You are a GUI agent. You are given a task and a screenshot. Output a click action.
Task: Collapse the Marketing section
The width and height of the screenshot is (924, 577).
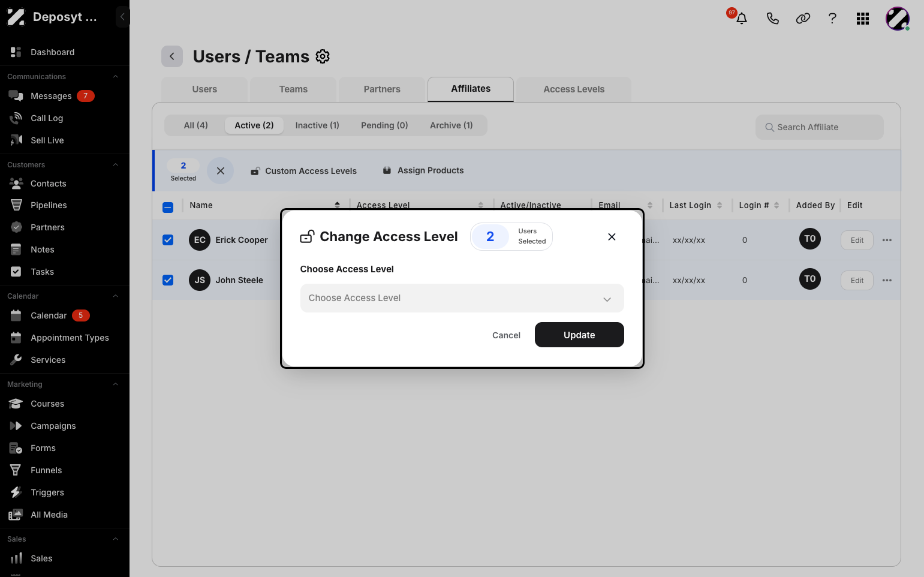[x=116, y=384]
